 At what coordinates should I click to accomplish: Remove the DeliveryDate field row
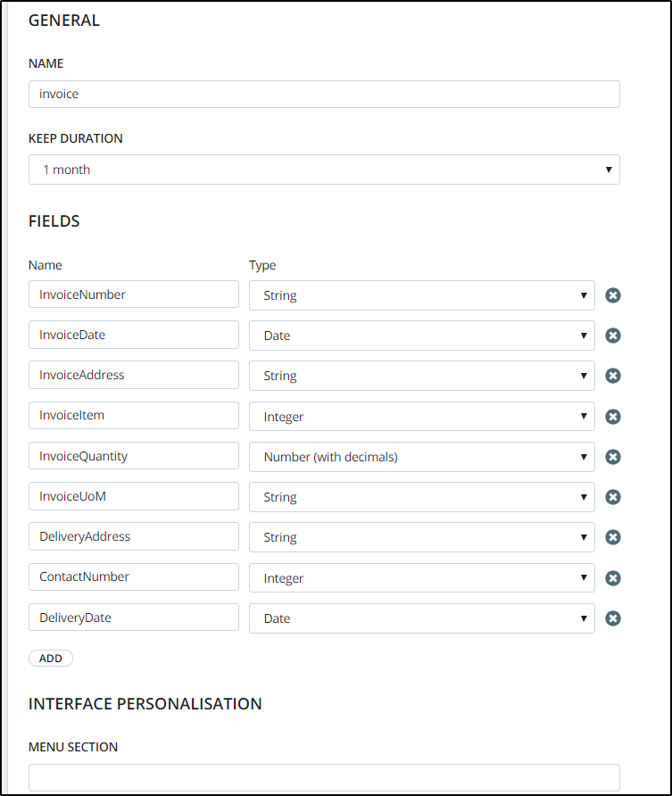pos(613,618)
